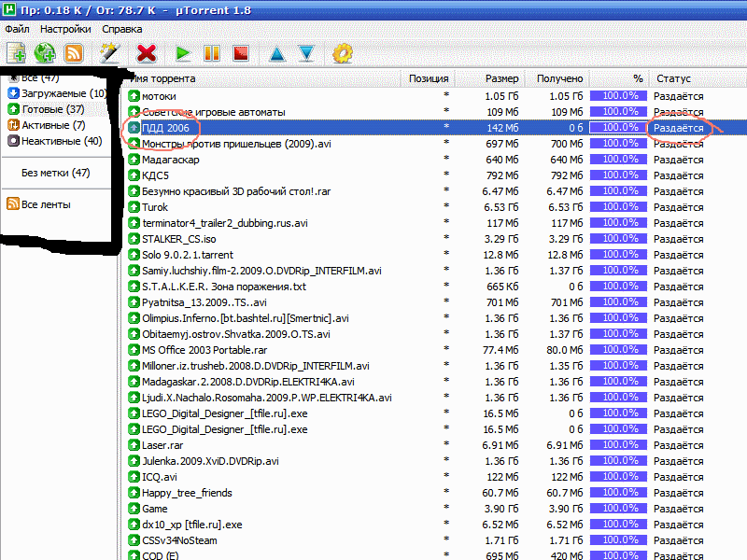Click the 80.0 Мб received value of MS Office
The height and width of the screenshot is (560, 747).
pos(565,350)
